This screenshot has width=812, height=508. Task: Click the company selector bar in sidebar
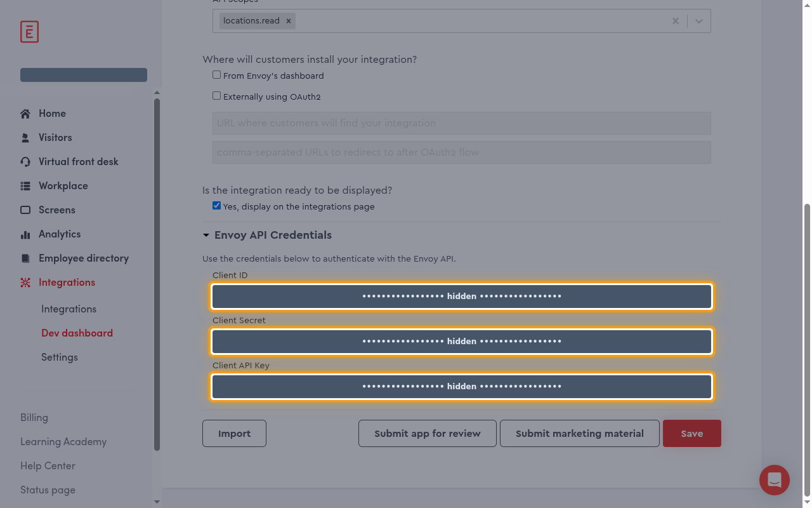[84, 75]
